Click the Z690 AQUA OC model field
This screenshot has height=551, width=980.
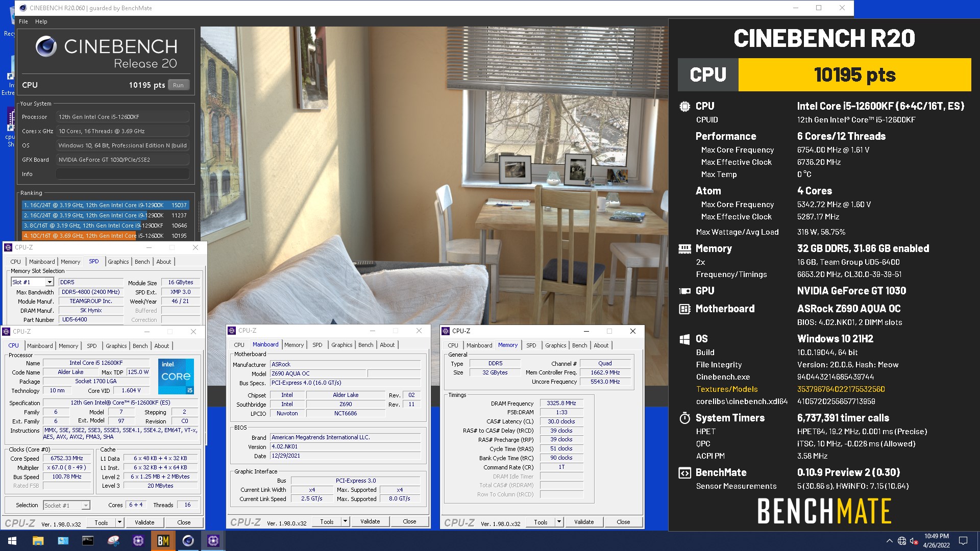[x=318, y=373]
